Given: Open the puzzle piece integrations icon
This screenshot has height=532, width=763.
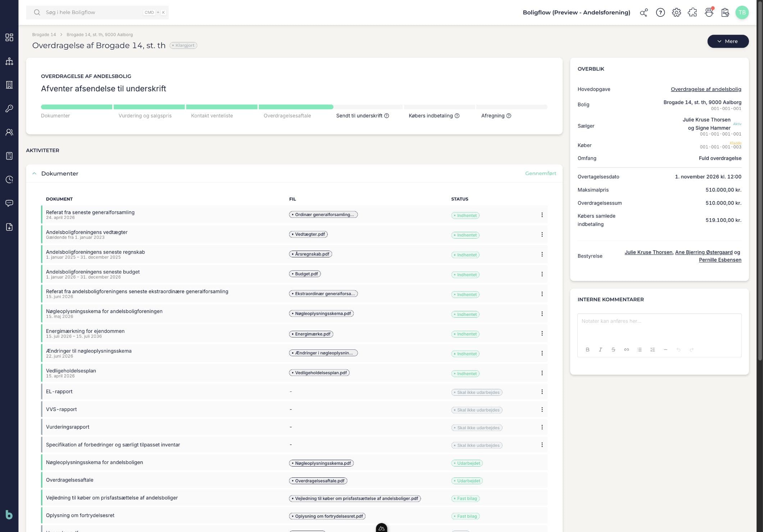Looking at the screenshot, I should [x=692, y=13].
